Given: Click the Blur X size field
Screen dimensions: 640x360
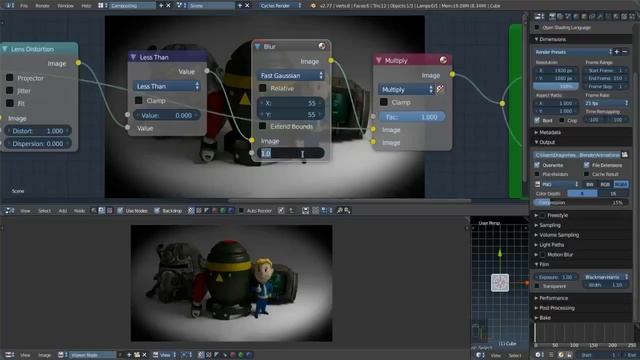Looking at the screenshot, I should pyautogui.click(x=291, y=103).
